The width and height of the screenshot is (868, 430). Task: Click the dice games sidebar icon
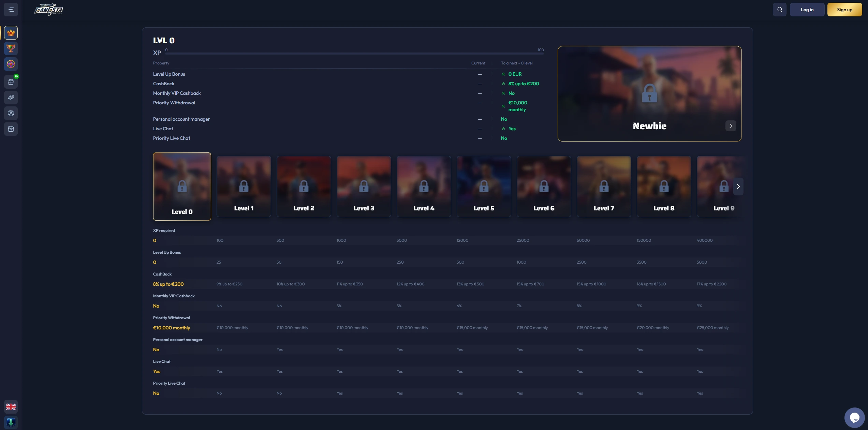click(11, 98)
